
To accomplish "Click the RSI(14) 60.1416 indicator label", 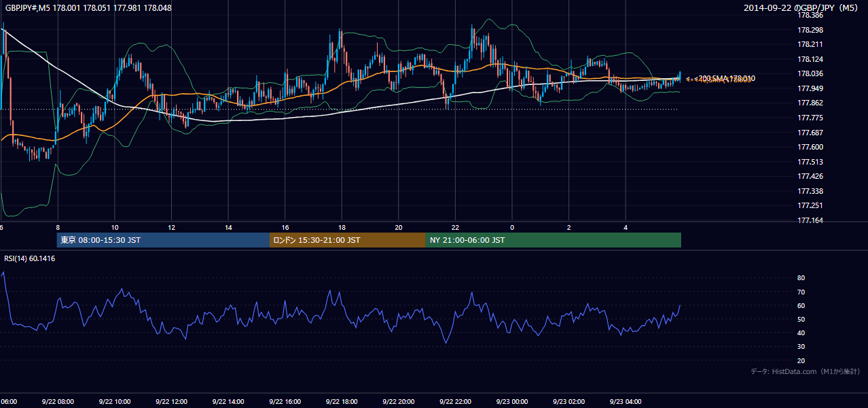I will pyautogui.click(x=31, y=258).
